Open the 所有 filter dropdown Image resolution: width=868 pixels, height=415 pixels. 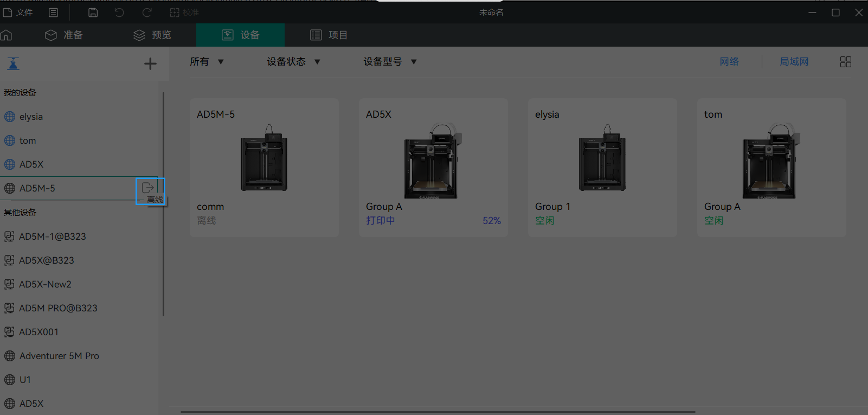coord(207,62)
